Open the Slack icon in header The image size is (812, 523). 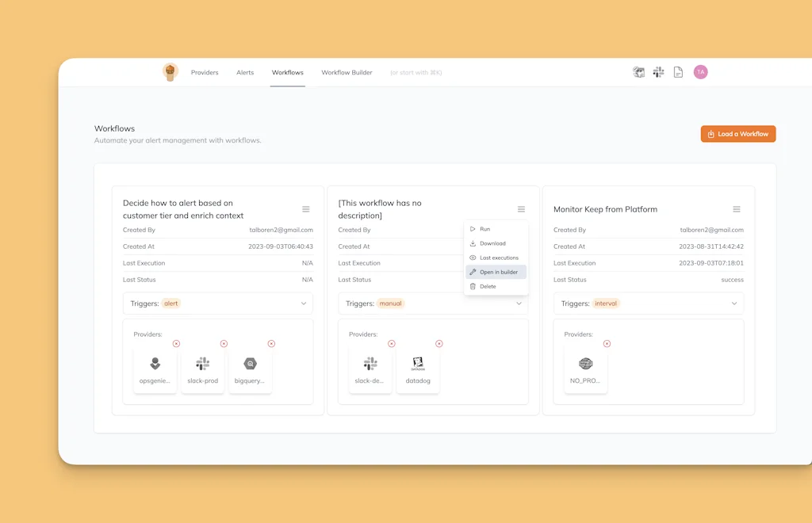tap(658, 72)
